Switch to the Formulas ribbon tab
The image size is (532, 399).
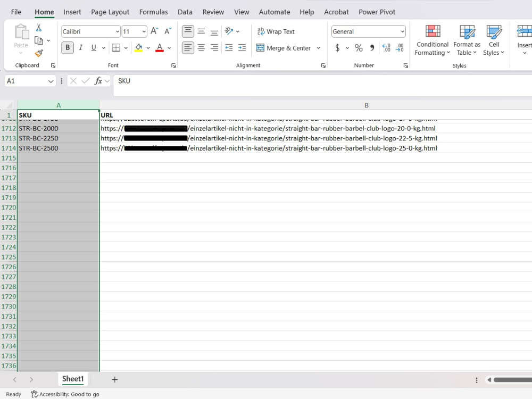(153, 12)
